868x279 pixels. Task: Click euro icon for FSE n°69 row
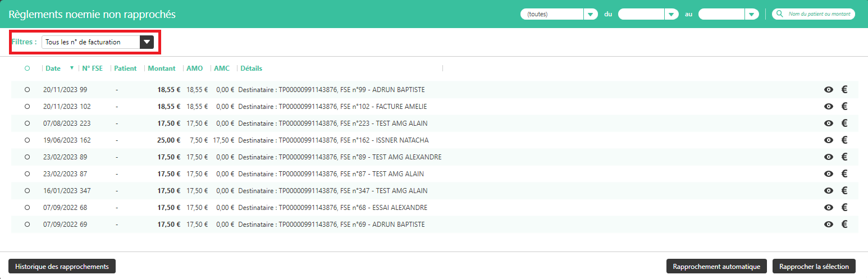(x=844, y=225)
